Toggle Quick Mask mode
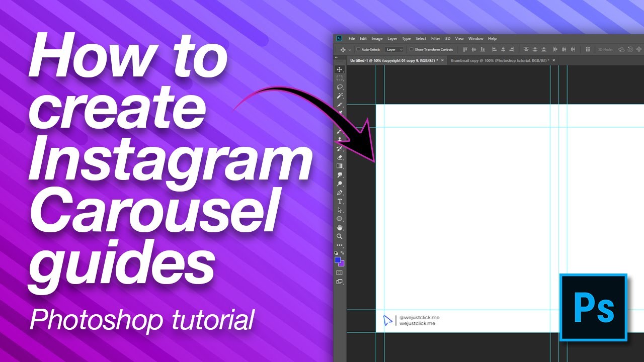Viewport: 644px width, 362px height. point(340,273)
